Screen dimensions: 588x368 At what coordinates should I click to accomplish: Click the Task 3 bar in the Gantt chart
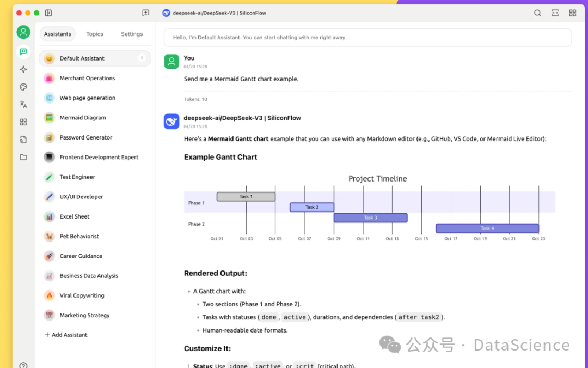(x=371, y=218)
